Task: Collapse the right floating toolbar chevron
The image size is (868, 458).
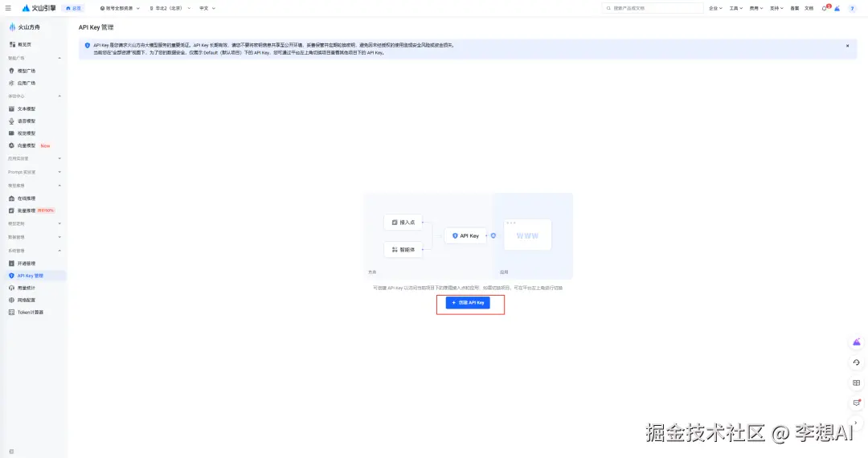Action: 856,423
